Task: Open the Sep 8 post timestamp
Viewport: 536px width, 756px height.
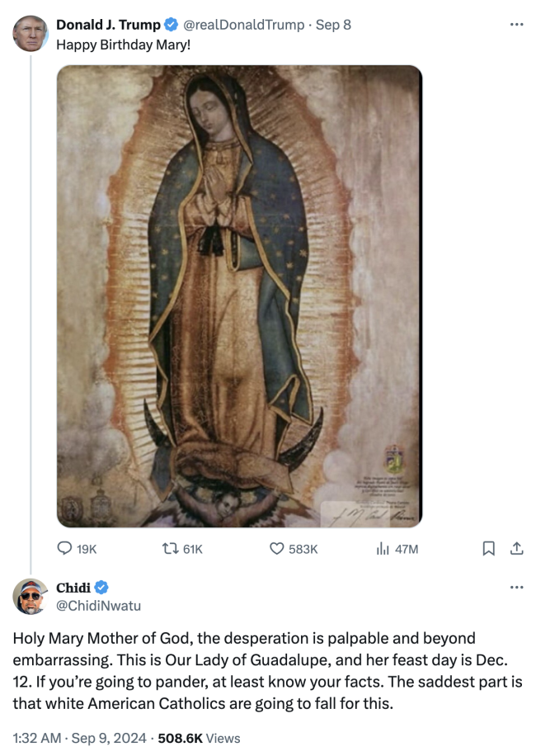Action: tap(334, 25)
